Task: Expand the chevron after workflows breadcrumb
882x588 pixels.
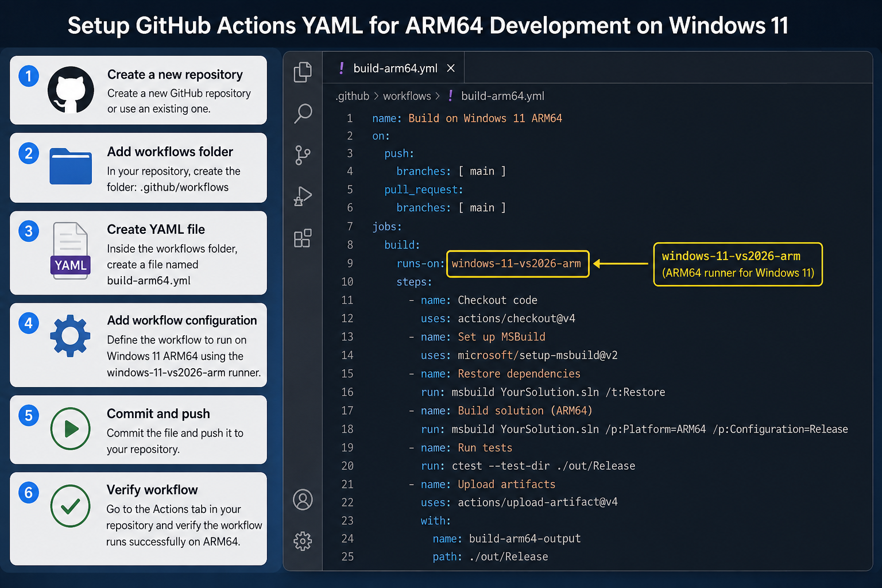Action: pyautogui.click(x=438, y=96)
